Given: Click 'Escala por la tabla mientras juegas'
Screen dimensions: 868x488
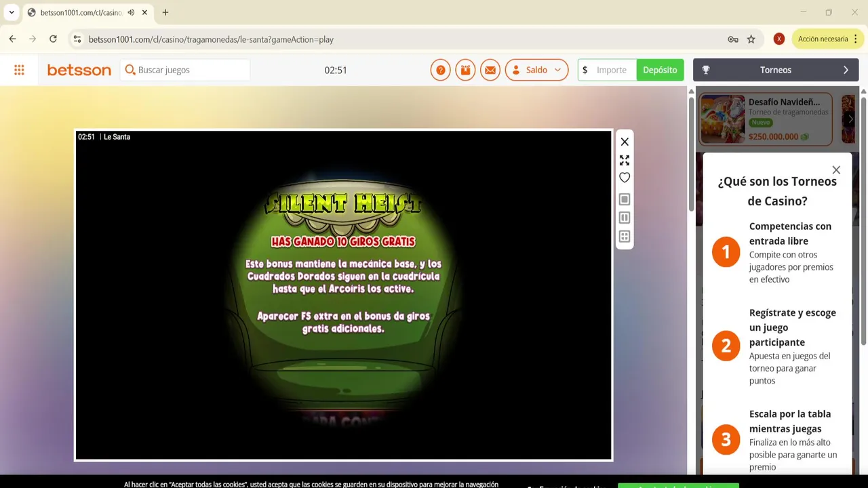Looking at the screenshot, I should 790,421.
